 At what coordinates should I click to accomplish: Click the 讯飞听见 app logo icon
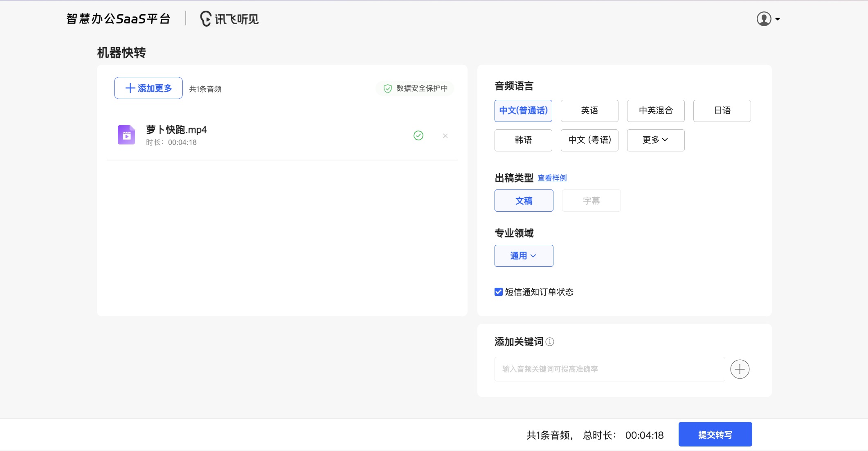click(x=205, y=19)
